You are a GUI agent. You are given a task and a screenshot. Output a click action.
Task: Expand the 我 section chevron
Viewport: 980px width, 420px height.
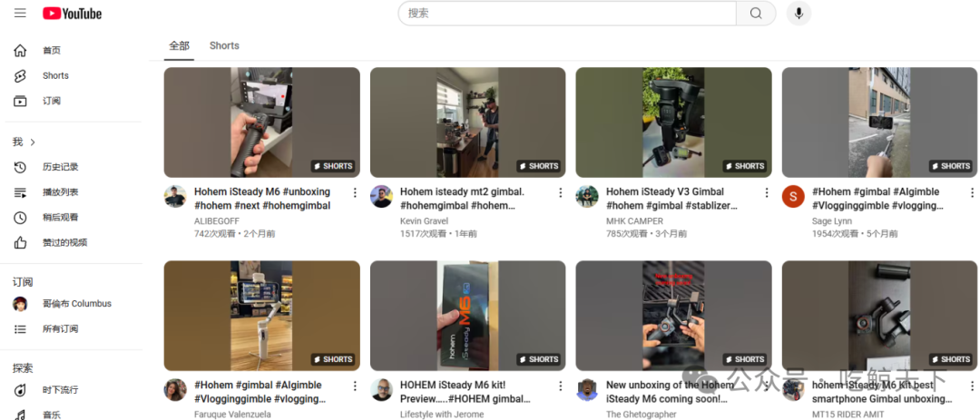pos(33,142)
